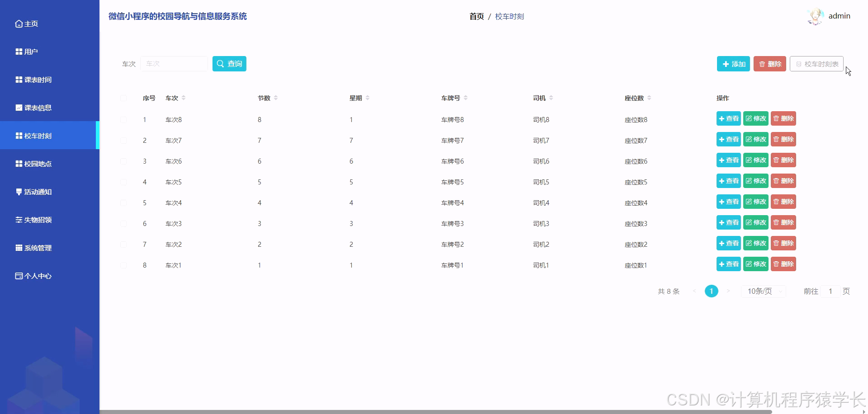The image size is (868, 414).
Task: Go to next page arrow in pagination
Action: tap(728, 291)
